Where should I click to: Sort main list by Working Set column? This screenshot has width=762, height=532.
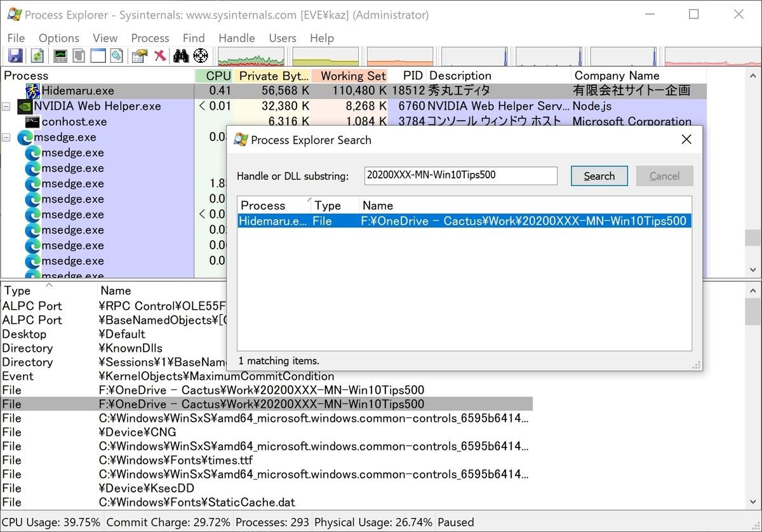pyautogui.click(x=349, y=76)
